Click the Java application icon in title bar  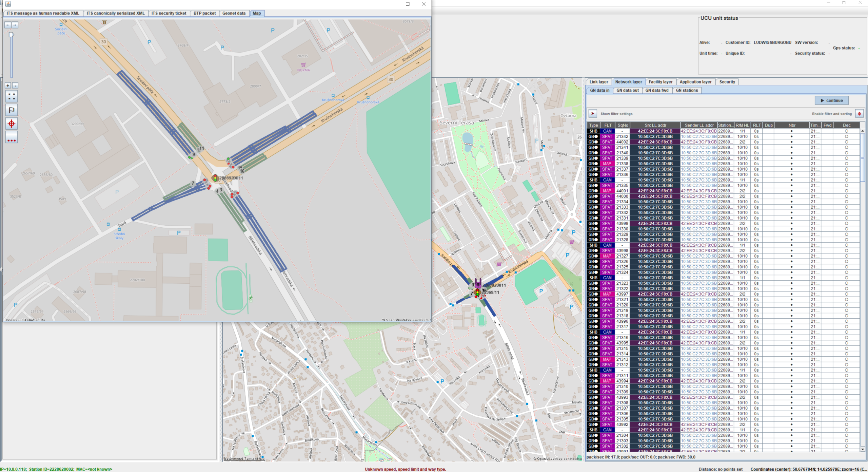click(x=8, y=4)
